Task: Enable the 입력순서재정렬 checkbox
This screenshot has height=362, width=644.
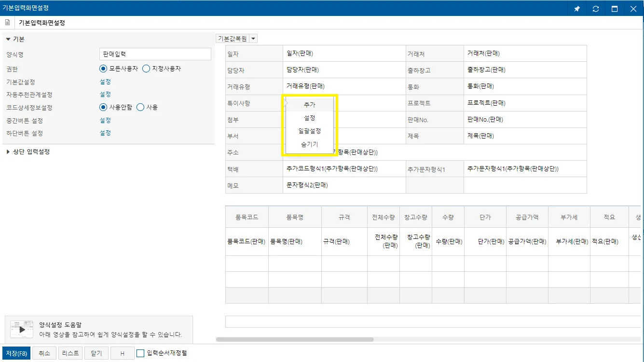Action: tap(140, 353)
